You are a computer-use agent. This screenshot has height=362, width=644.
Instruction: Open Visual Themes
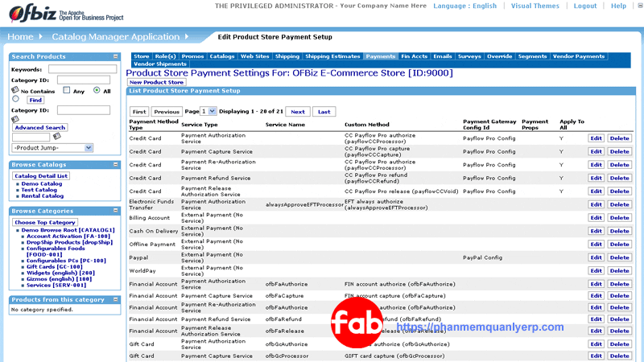(x=535, y=6)
